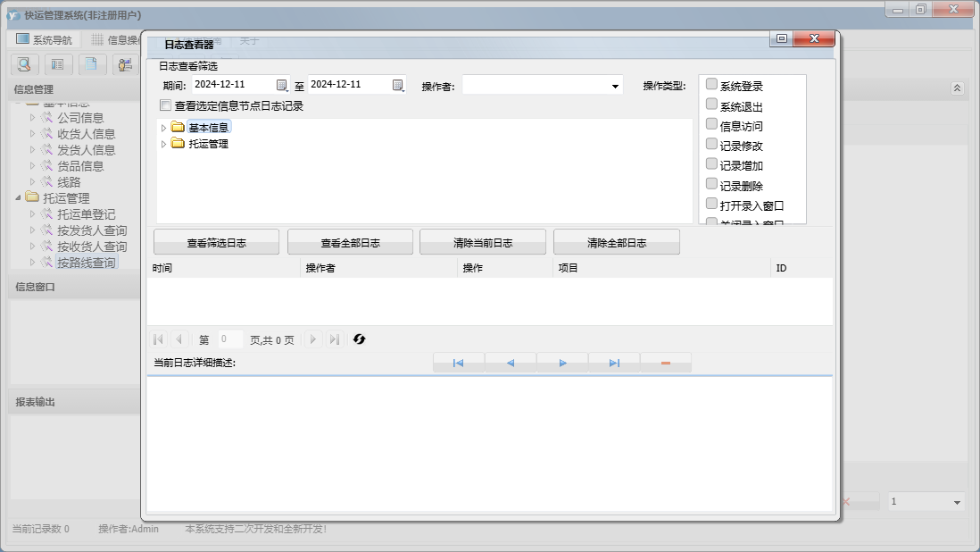The width and height of the screenshot is (980, 552).
Task: Jump to last log detail record
Action: 614,363
